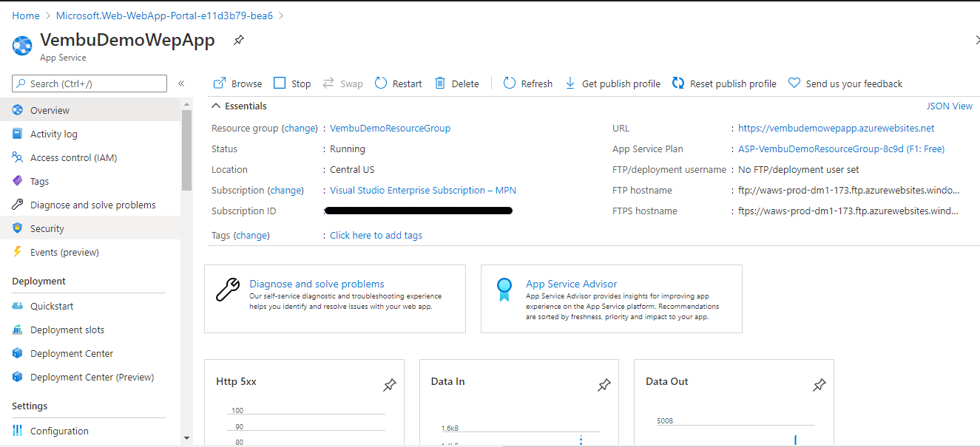Click the sidebar scrollbar down arrow
Screen dimensions: 980x447
(186, 438)
